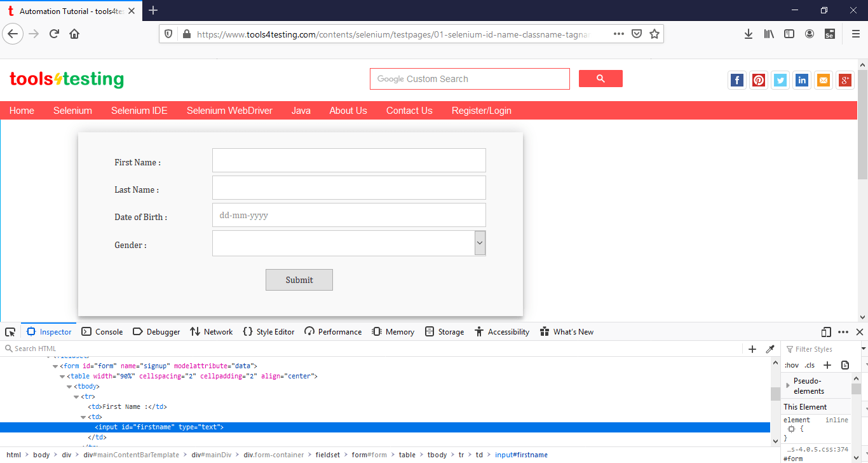Open the Selenium WebDriver menu
The height and width of the screenshot is (463, 868).
tap(229, 110)
